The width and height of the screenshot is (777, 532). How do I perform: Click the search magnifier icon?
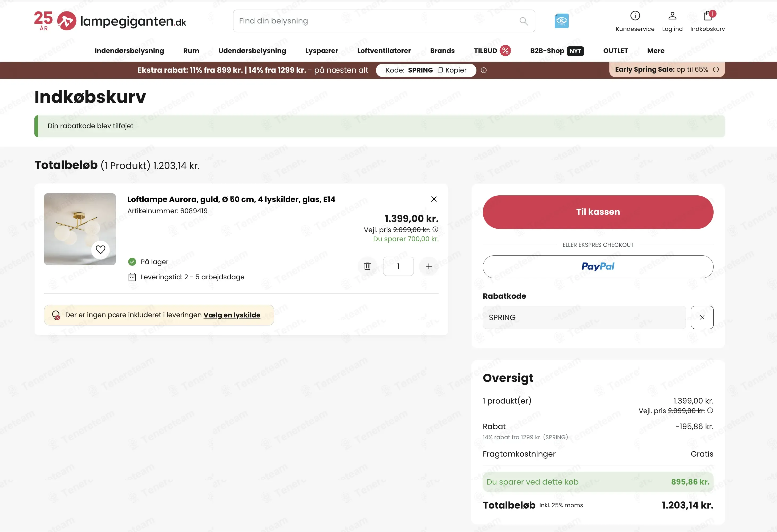pyautogui.click(x=524, y=21)
